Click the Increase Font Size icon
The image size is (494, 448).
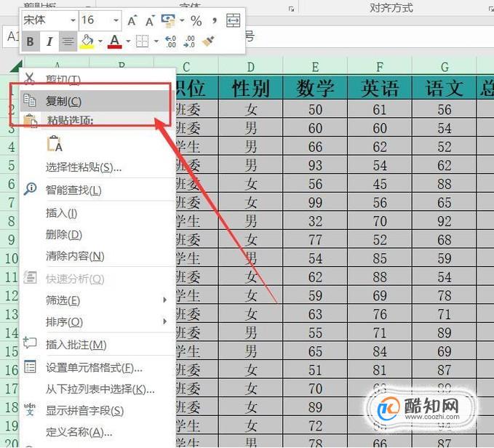pyautogui.click(x=132, y=21)
